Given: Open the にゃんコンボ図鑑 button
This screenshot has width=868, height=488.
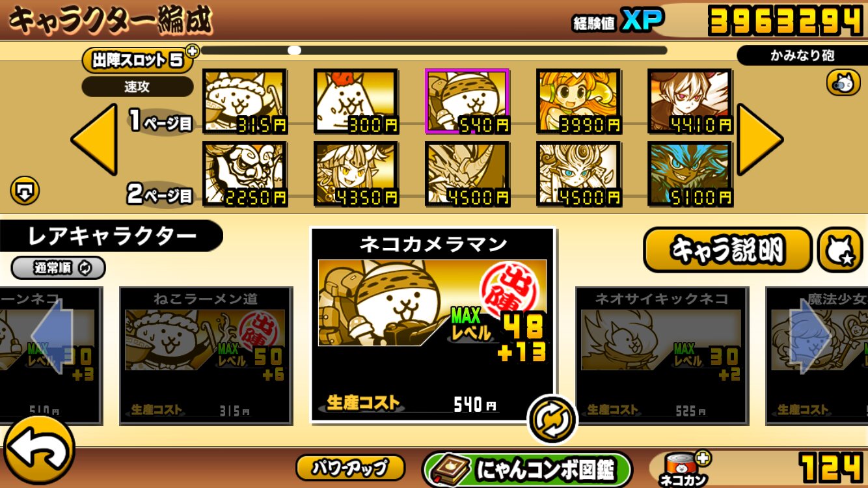Looking at the screenshot, I should point(527,468).
